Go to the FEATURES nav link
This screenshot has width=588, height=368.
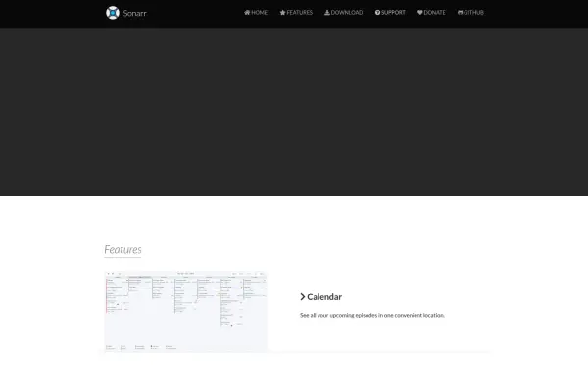click(296, 13)
